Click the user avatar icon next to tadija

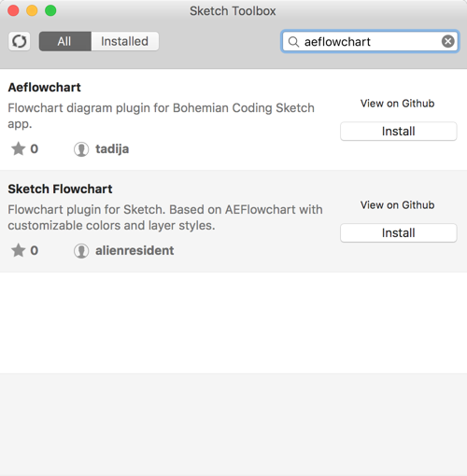coord(81,149)
